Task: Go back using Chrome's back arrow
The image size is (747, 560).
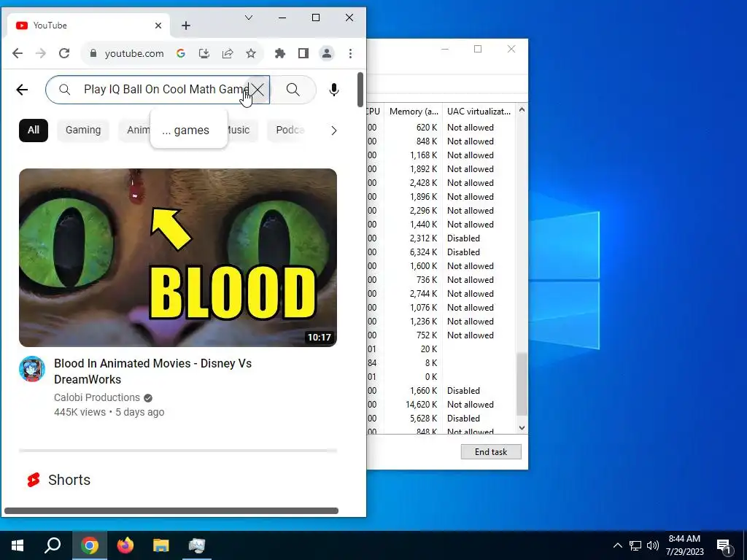Action: [x=18, y=53]
